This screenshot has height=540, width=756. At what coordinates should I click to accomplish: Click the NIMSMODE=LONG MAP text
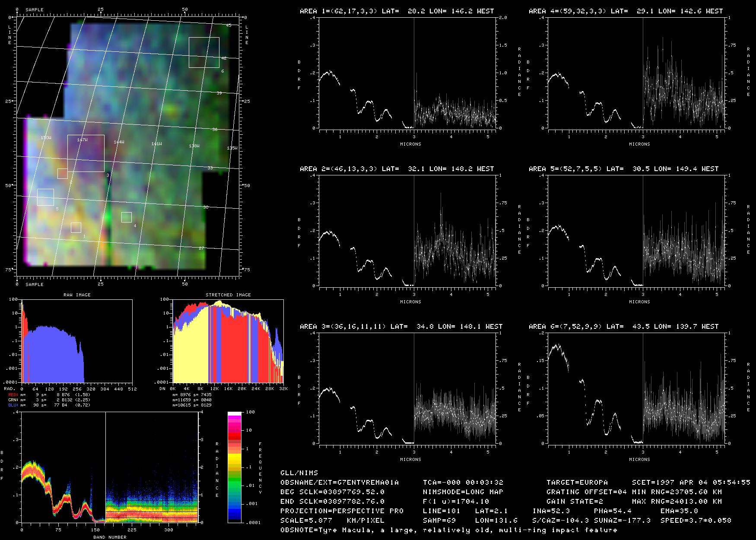click(463, 492)
